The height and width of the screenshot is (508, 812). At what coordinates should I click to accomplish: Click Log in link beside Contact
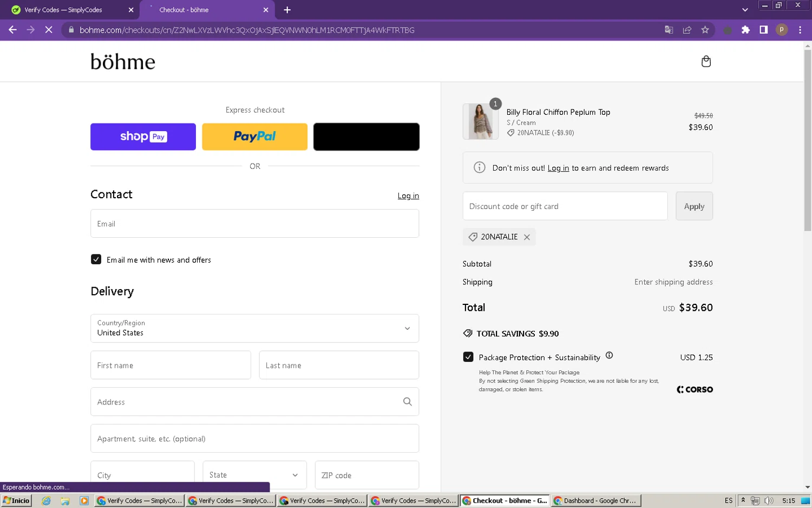pos(408,196)
